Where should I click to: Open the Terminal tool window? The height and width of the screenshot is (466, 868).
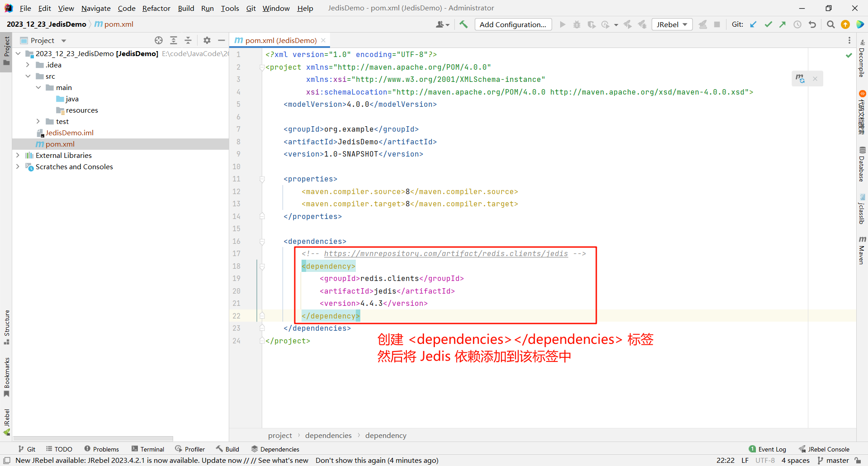(148, 449)
